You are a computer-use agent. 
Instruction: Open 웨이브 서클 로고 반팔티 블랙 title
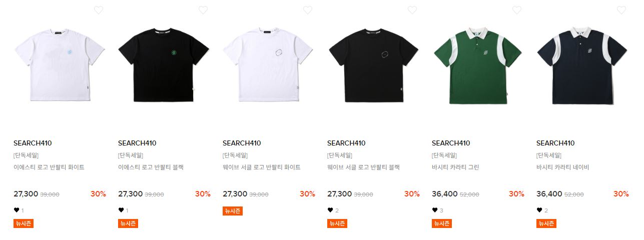point(364,167)
